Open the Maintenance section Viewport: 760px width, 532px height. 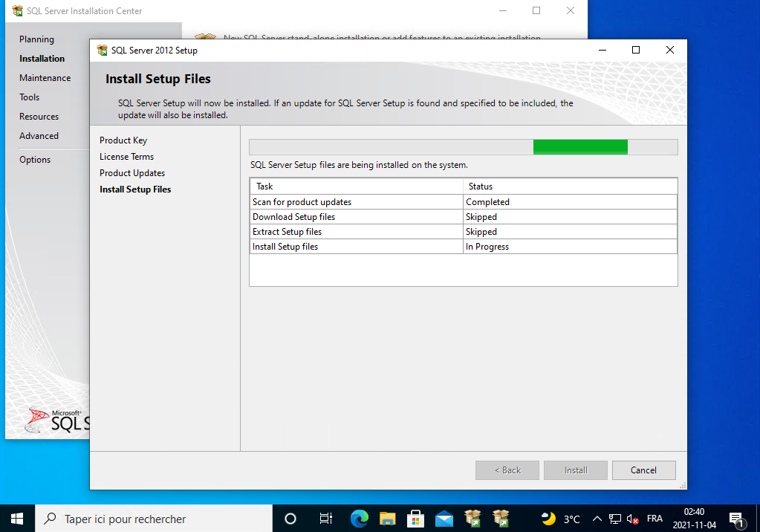click(45, 78)
